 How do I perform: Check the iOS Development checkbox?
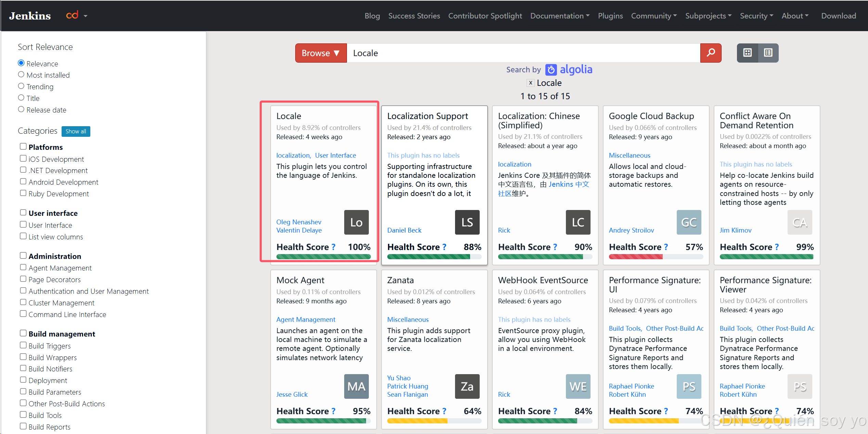(x=23, y=158)
